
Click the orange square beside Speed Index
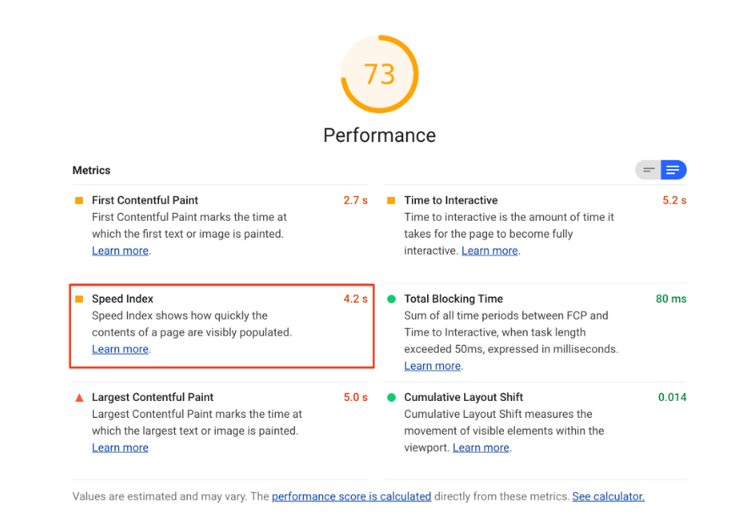pyautogui.click(x=79, y=299)
